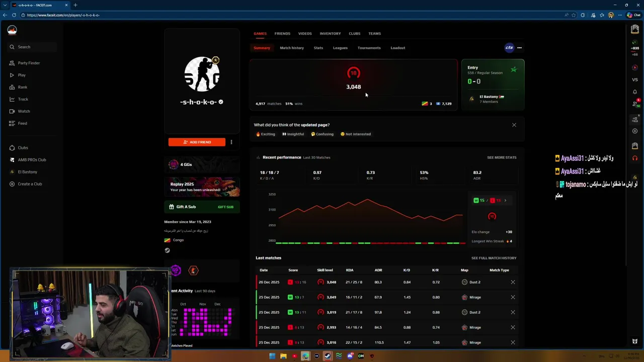Switch to the FRIENDS tab
644x362 pixels.
click(282, 33)
